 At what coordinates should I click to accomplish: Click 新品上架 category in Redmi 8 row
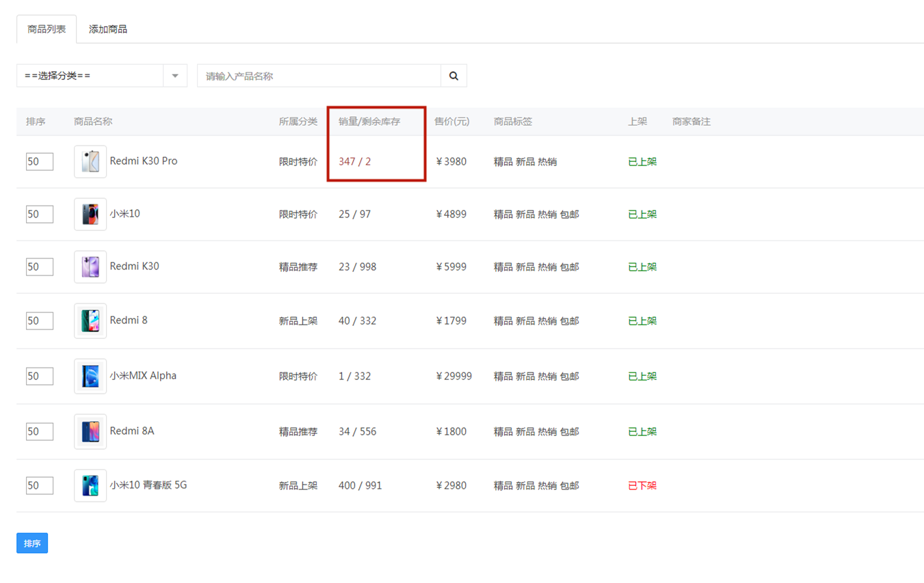click(x=298, y=321)
